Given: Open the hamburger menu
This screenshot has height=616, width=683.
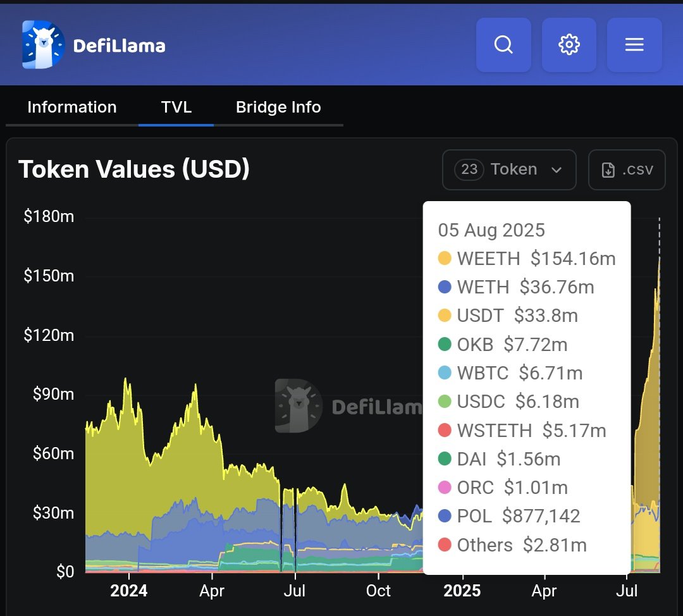Looking at the screenshot, I should tap(634, 45).
